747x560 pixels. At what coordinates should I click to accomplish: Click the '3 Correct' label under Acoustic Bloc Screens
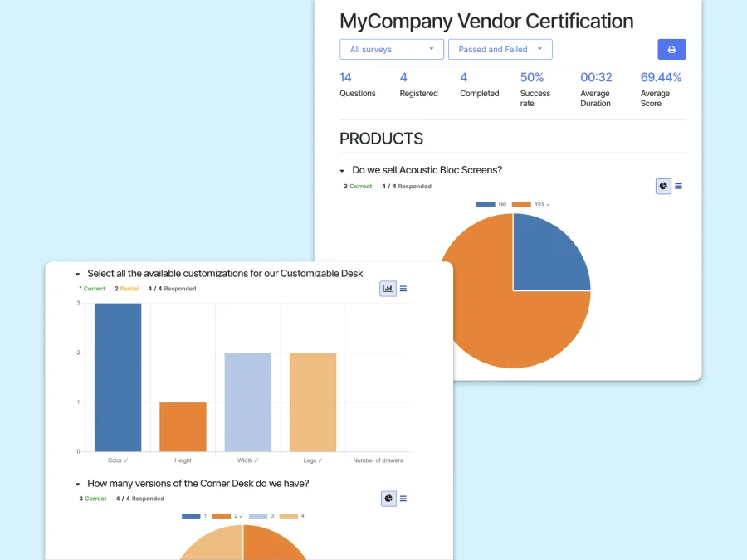coord(357,186)
